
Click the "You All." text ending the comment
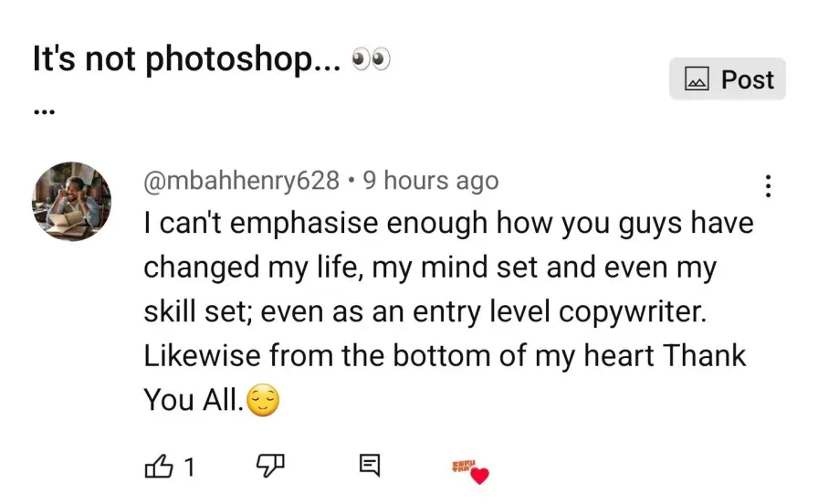click(194, 400)
